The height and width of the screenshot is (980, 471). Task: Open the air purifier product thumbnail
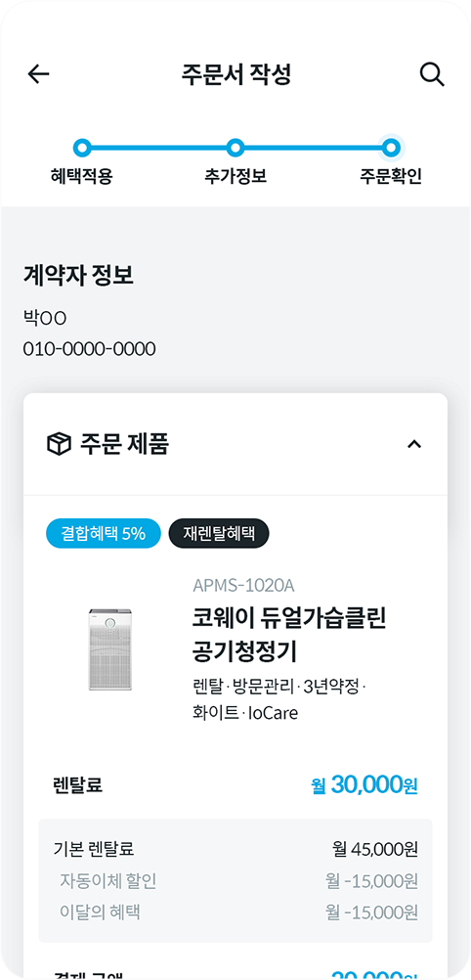pos(110,648)
